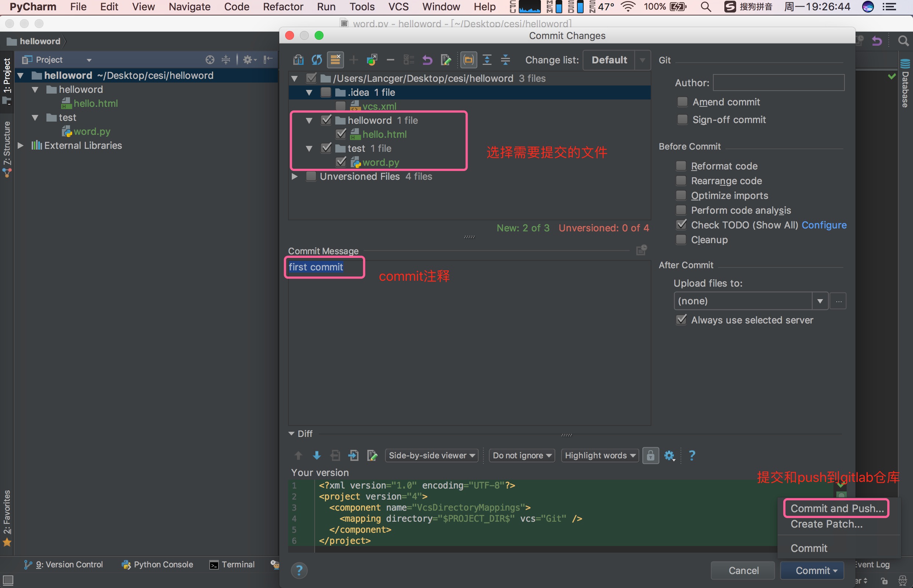Enable the Sign-off commit checkbox

coord(682,119)
